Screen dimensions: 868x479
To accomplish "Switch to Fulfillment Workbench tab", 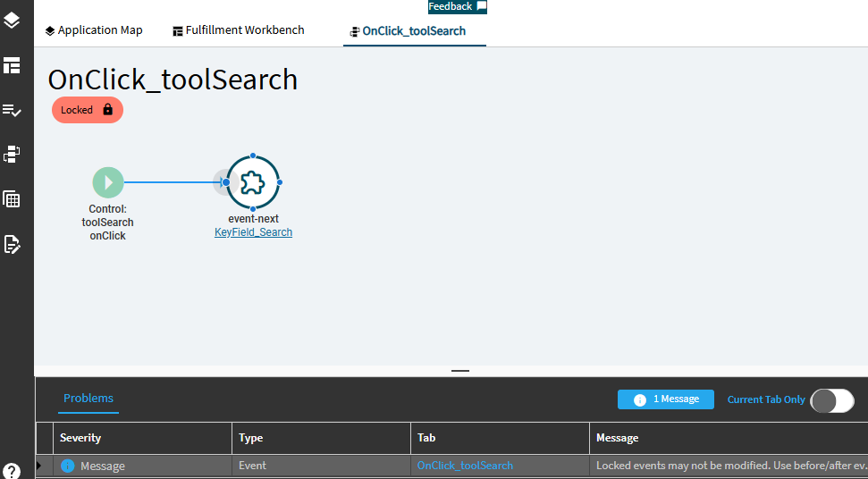I will (x=239, y=30).
